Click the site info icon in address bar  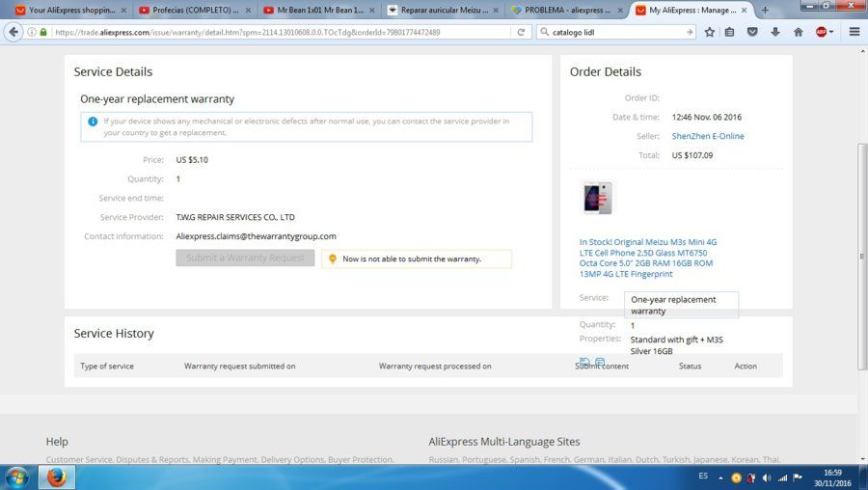pos(32,32)
